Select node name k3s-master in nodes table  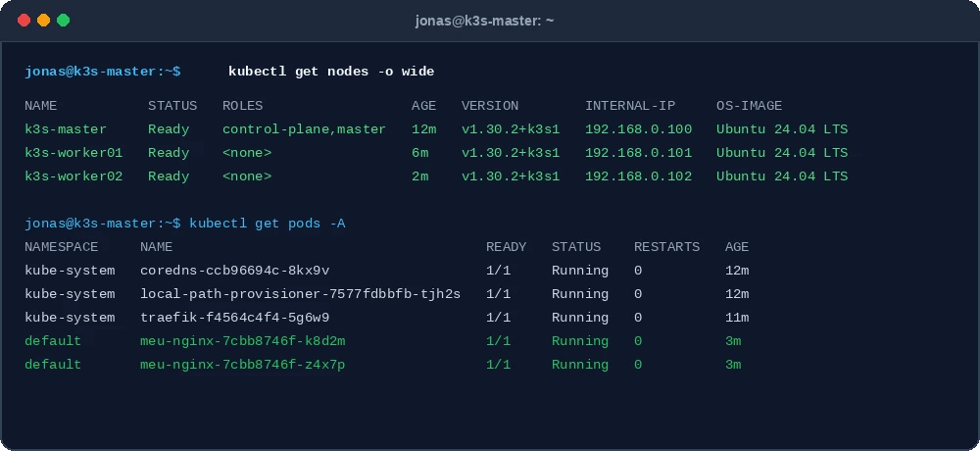(66, 129)
